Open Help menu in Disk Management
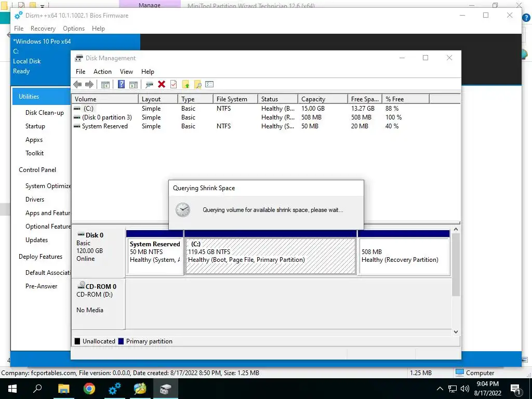Screen dimensions: 532x399 (x=148, y=72)
